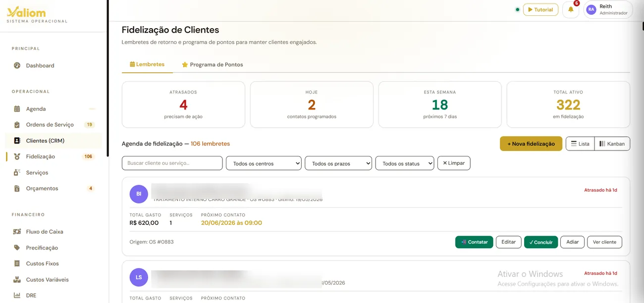This screenshot has width=644, height=303.
Task: Click the RA user avatar
Action: coord(591,9)
